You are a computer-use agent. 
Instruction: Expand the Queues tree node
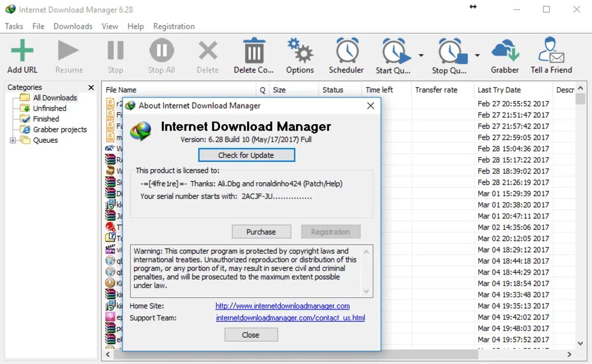tap(13, 140)
